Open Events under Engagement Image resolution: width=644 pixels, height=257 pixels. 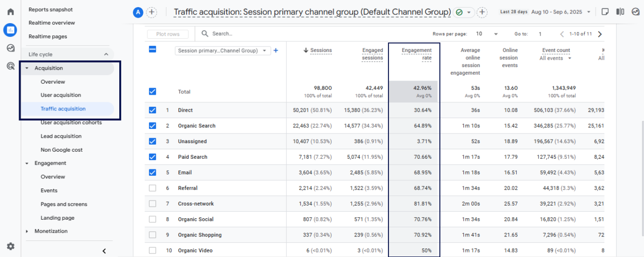[x=49, y=190]
